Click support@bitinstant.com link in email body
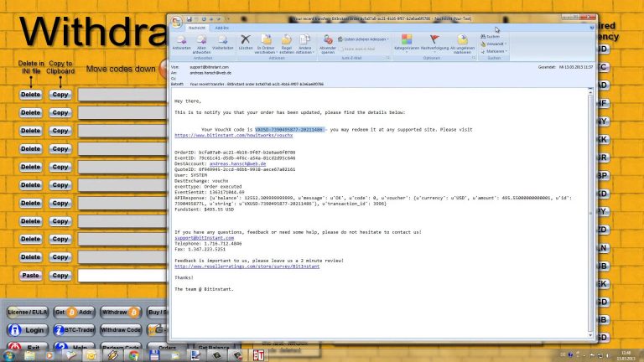 [204, 238]
